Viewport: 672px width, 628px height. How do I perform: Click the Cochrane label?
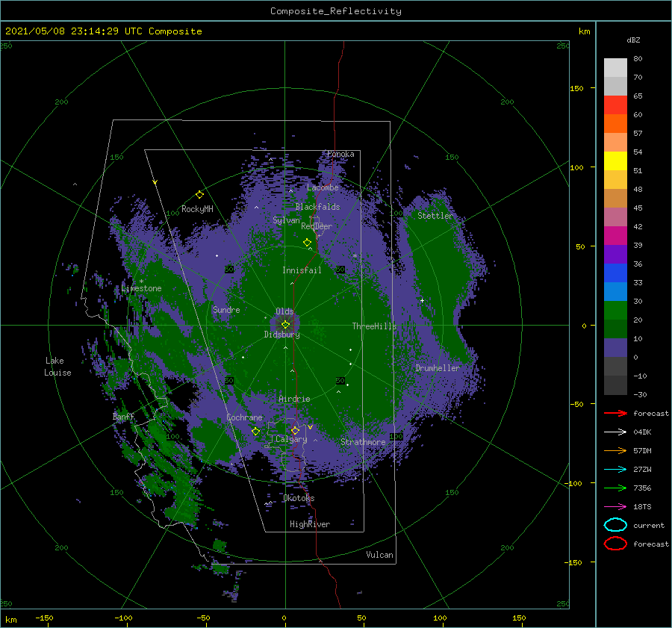[244, 417]
